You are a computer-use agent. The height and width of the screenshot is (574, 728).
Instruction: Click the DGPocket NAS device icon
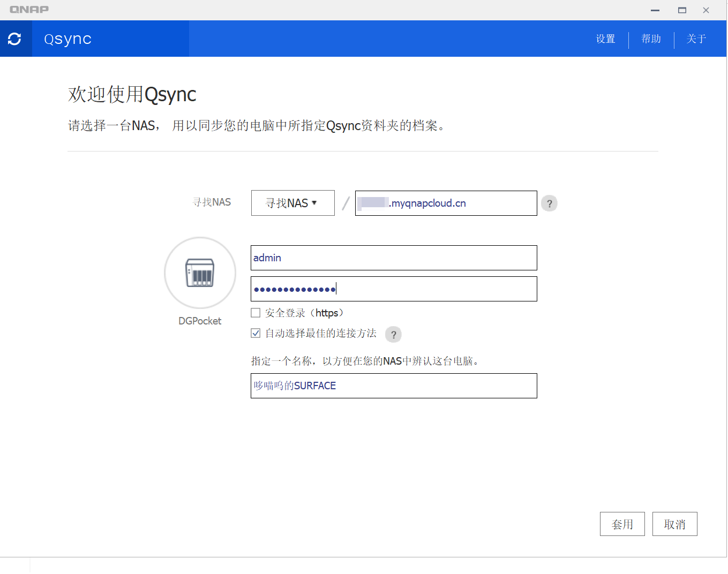(200, 273)
